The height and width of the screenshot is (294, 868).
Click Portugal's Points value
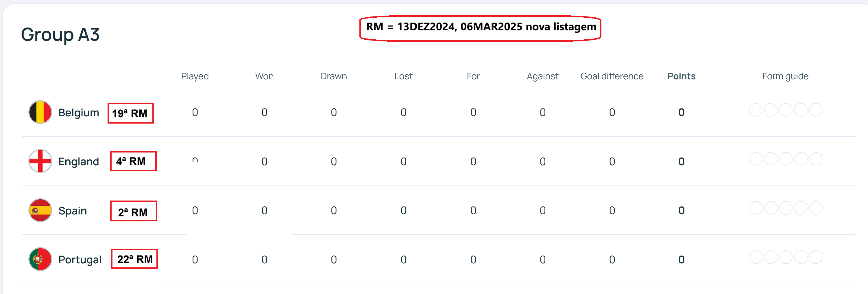tap(681, 260)
